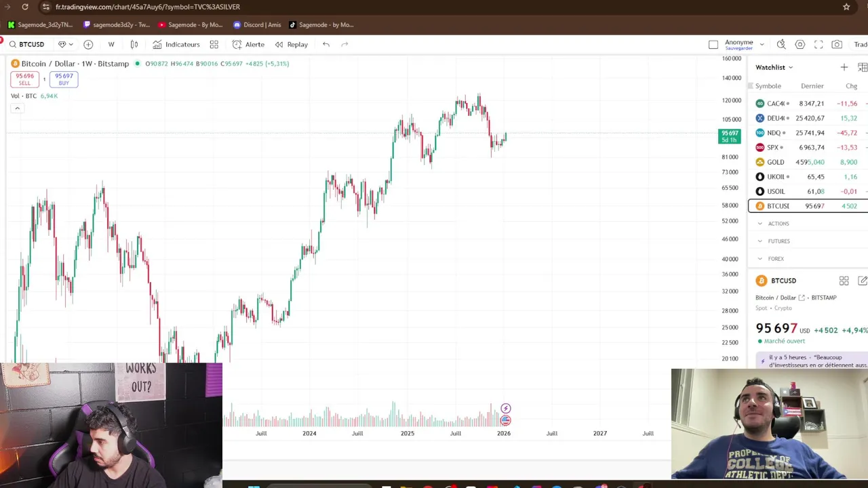Create an alert with the Alerte button

pos(248,44)
